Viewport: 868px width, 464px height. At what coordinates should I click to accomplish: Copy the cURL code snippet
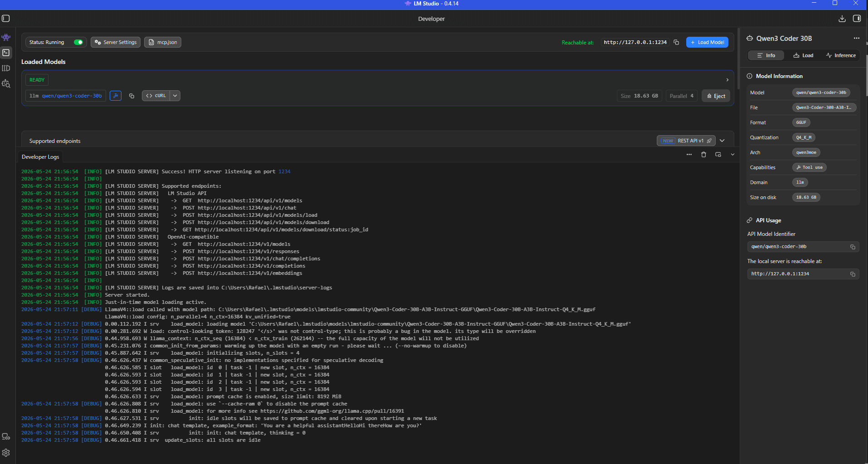tap(156, 96)
